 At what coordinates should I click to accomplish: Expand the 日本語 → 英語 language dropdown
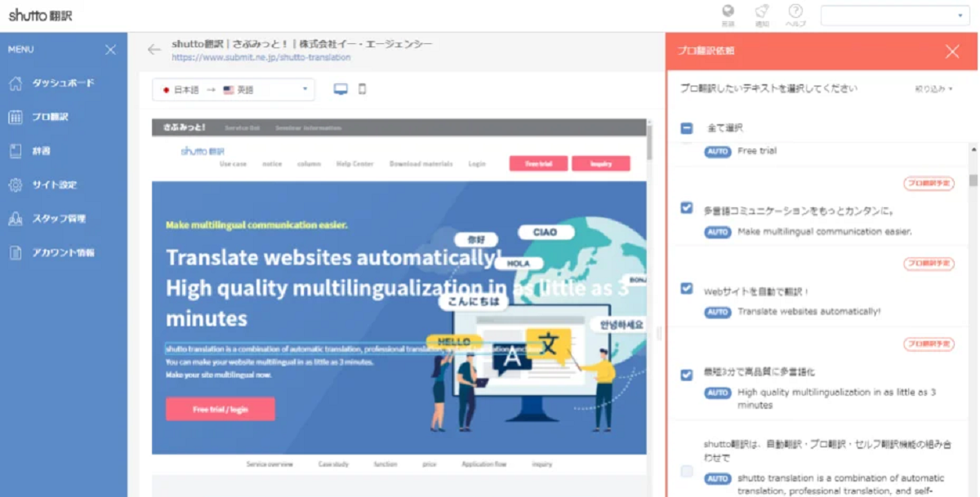tap(234, 90)
